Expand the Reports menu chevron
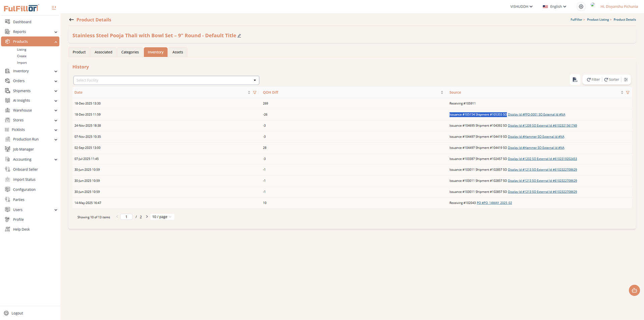The width and height of the screenshot is (644, 320). click(56, 32)
